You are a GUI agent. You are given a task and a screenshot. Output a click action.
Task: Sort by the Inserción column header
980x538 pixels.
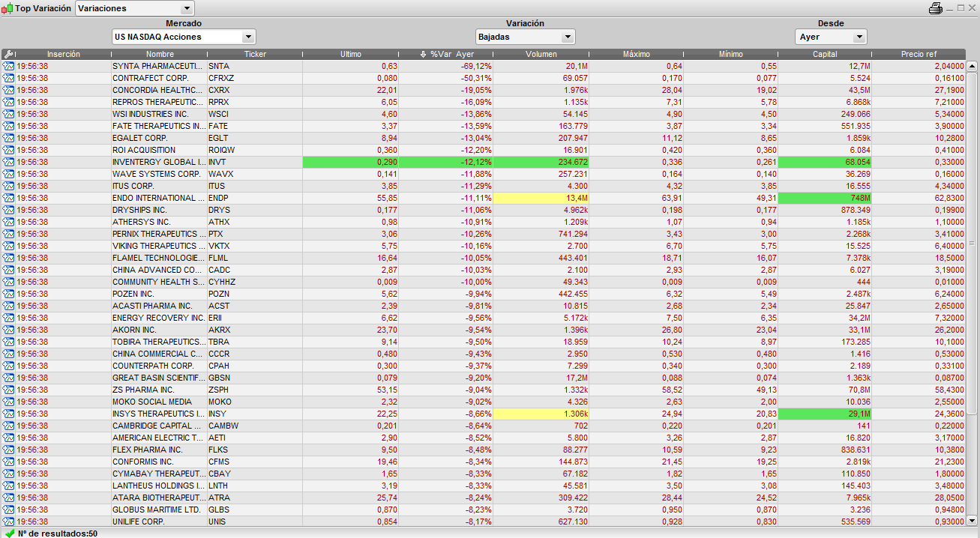point(64,54)
